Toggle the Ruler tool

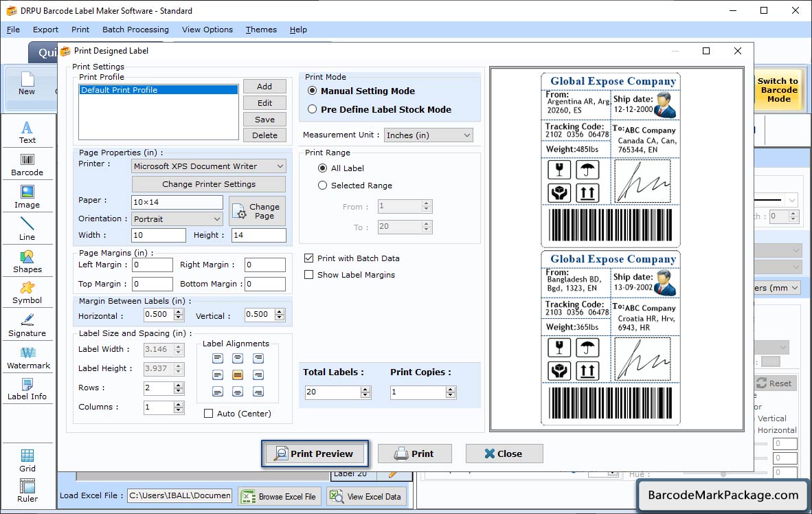[27, 491]
